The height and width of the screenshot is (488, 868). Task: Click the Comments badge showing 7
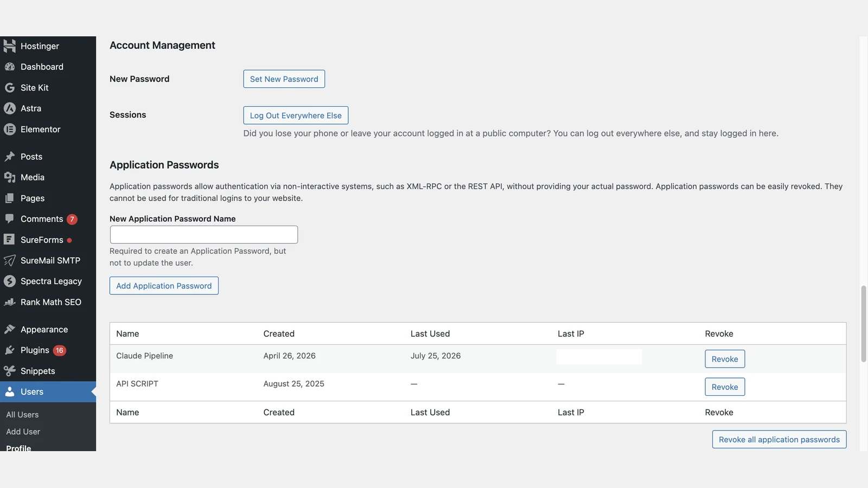tap(72, 219)
